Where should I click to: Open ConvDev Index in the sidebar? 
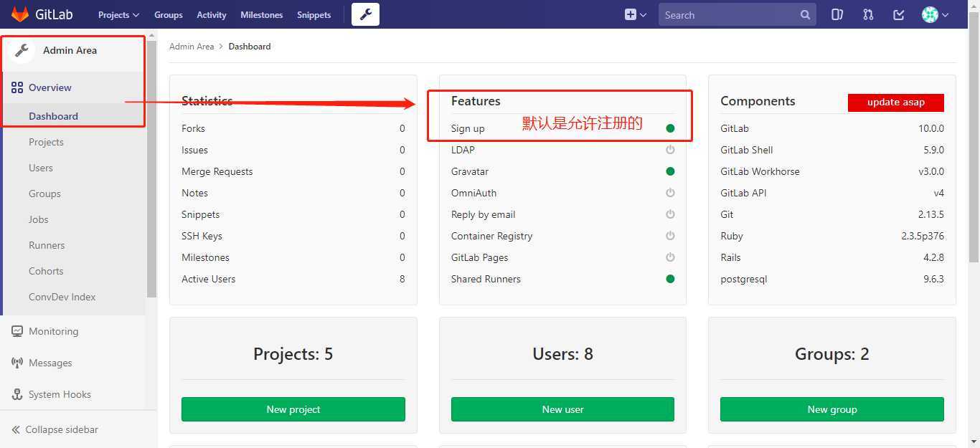pyautogui.click(x=62, y=297)
